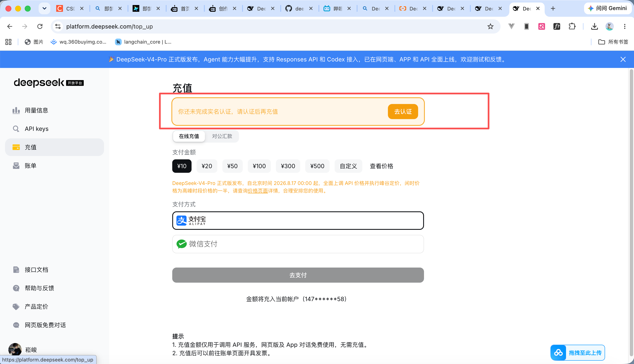Open site information icon in address bar
The width and height of the screenshot is (634, 364).
pos(58,26)
